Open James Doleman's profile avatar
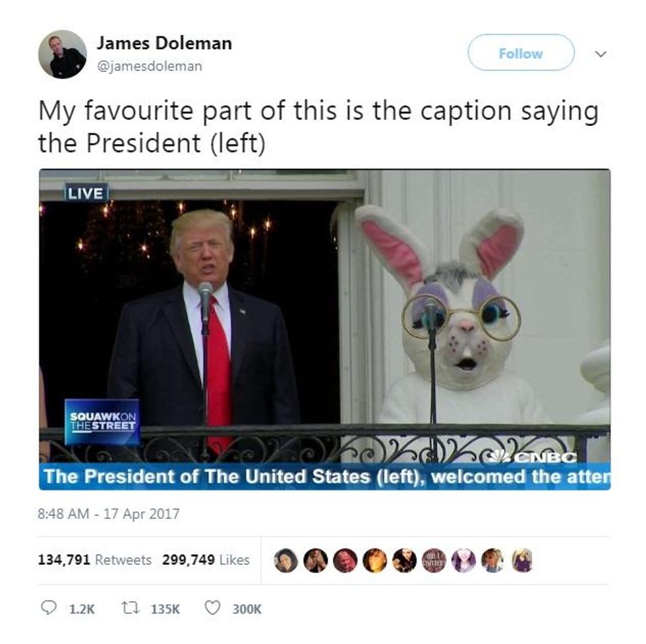The width and height of the screenshot is (646, 644). [63, 54]
